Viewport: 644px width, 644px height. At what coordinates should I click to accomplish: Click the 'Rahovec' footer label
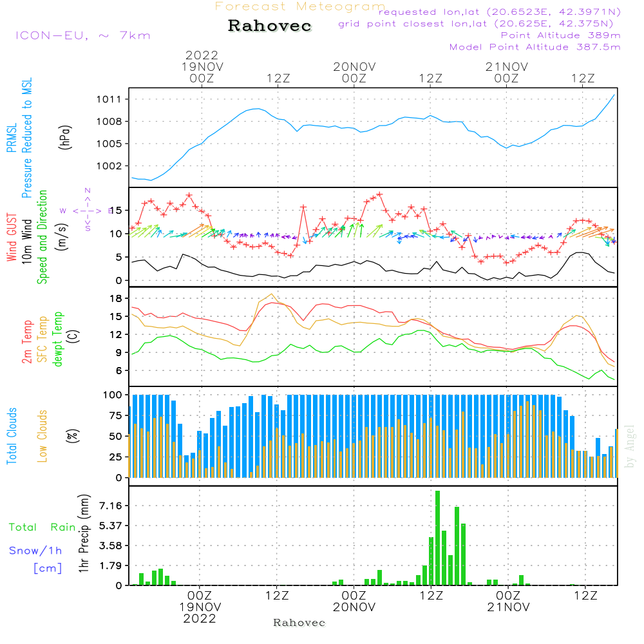(299, 623)
